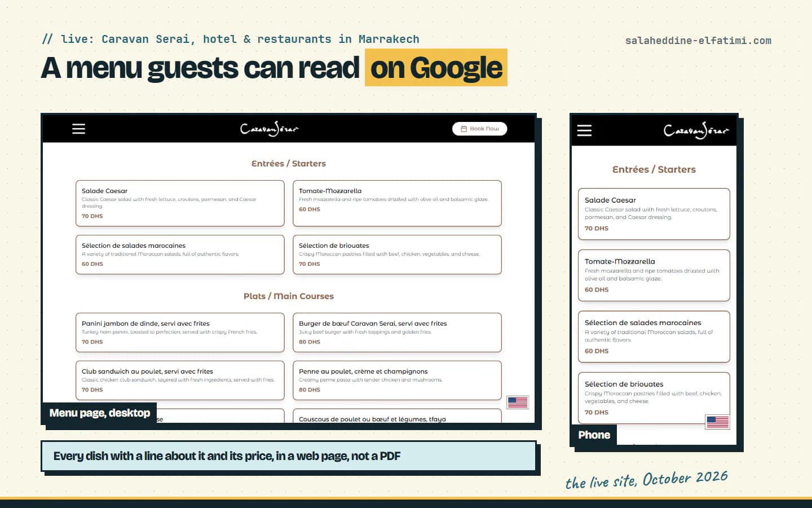Tap the Salade Caesar card on phone
Image resolution: width=812 pixels, height=508 pixels.
654,214
